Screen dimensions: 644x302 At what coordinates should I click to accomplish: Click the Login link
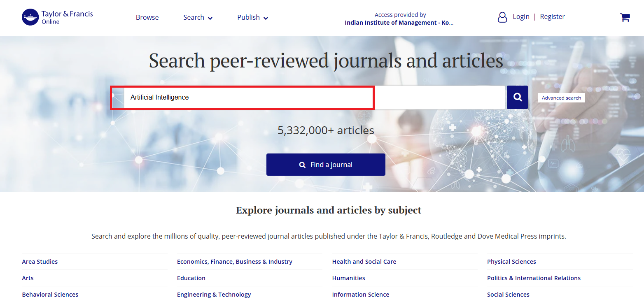pos(521,16)
